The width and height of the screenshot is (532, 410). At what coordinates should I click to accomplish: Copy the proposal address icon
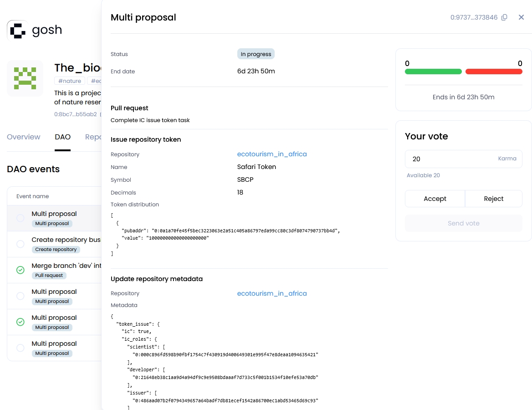tap(504, 17)
